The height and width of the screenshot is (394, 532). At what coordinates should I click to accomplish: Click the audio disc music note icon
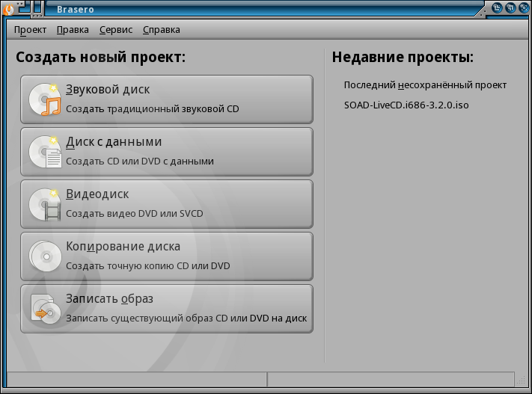(x=45, y=99)
